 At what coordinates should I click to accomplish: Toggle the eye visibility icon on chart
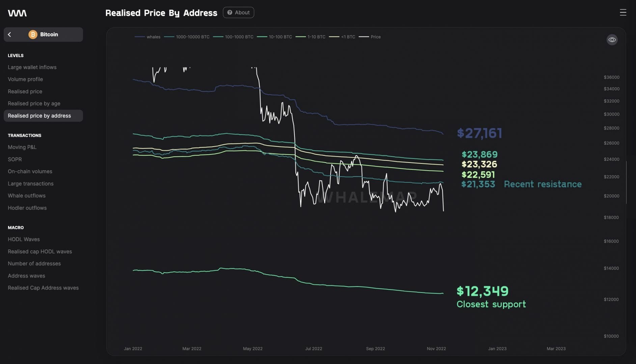pyautogui.click(x=612, y=40)
